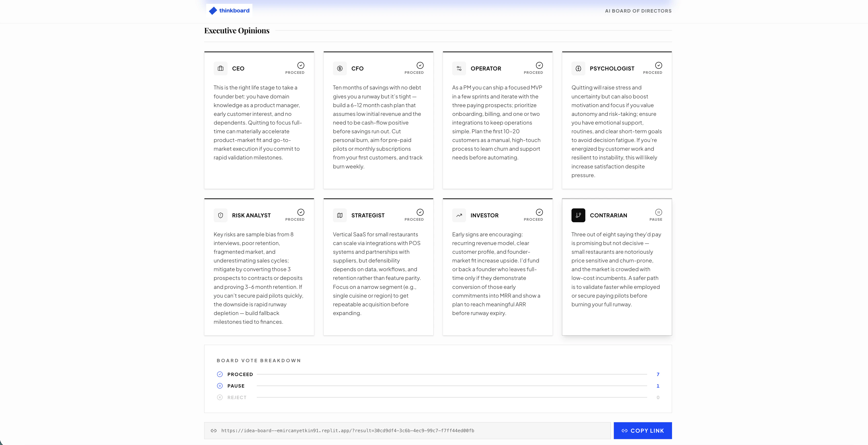Click the thinkboard logo
Image resolution: width=868 pixels, height=445 pixels.
click(x=229, y=11)
